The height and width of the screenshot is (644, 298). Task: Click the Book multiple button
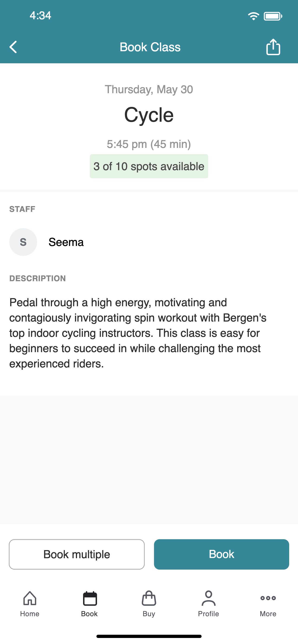[77, 554]
